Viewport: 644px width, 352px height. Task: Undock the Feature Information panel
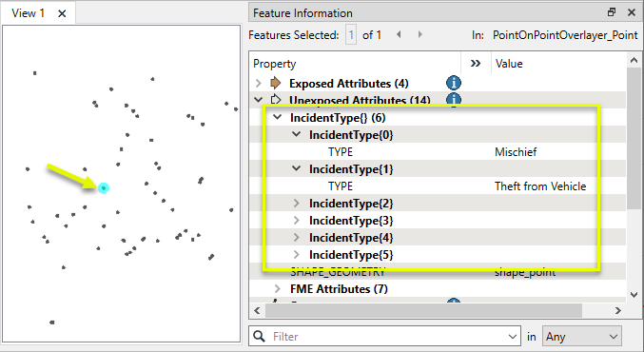(612, 12)
